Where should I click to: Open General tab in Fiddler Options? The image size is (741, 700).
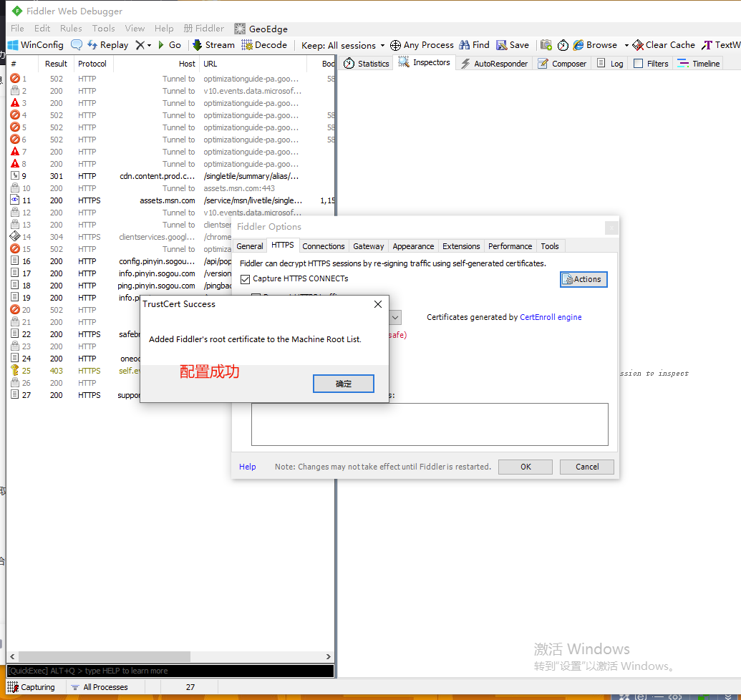click(x=250, y=246)
